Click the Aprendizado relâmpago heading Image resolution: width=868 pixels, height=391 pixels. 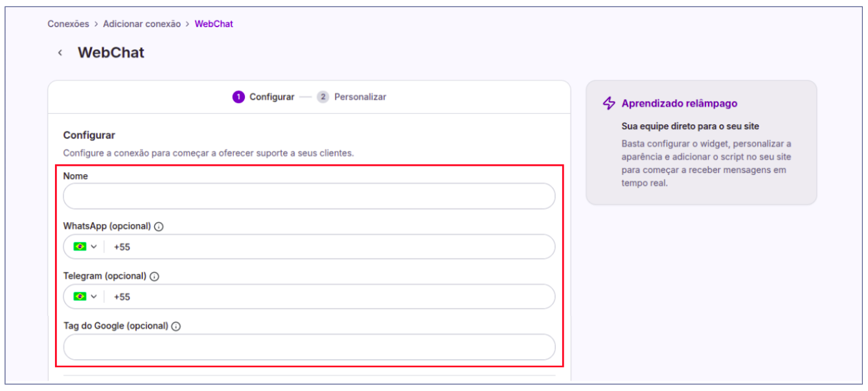click(679, 104)
